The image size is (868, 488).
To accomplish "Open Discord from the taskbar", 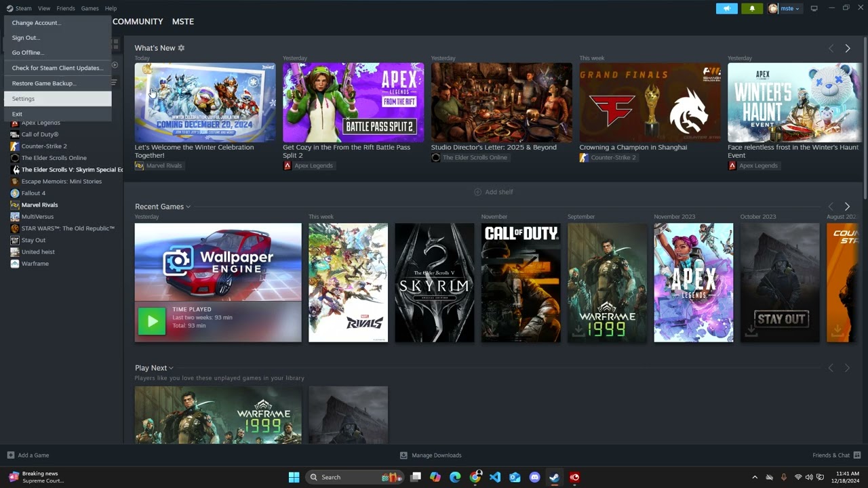I will point(534,477).
